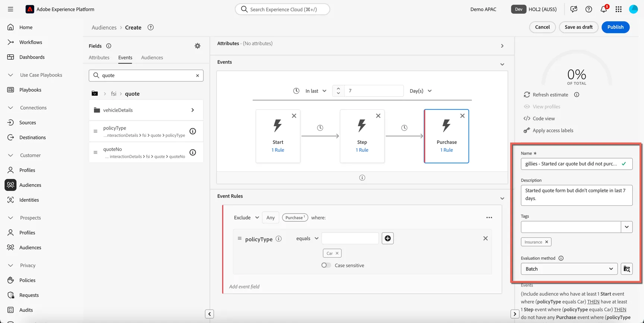Open the equals operator dropdown

(307, 239)
